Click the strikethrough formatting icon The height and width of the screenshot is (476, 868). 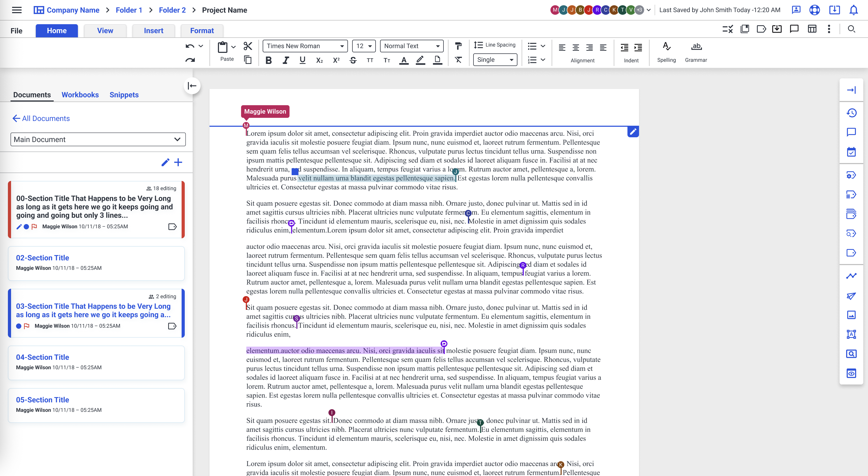(x=353, y=60)
